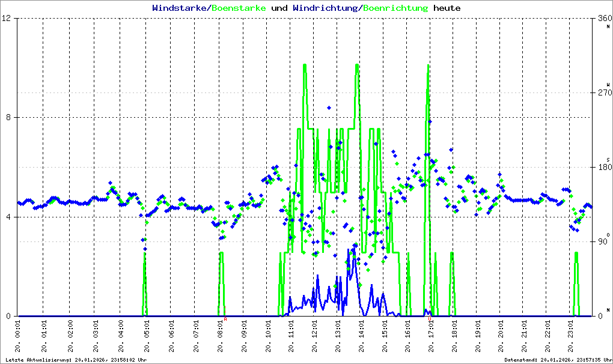Click the '20. 18:01' time label
Screen dimensions: 613x364
tap(455, 336)
